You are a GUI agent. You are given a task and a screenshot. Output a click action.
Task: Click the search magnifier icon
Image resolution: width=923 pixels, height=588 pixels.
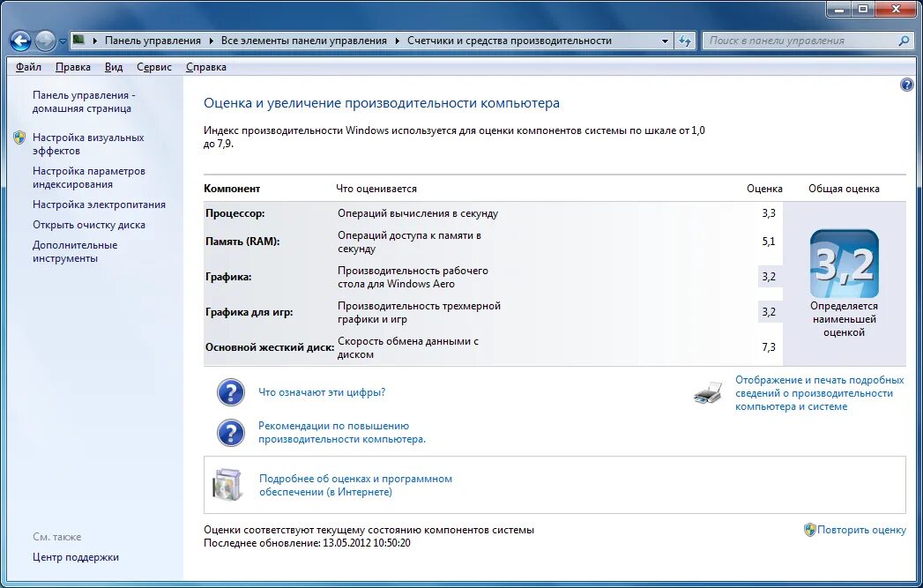(x=904, y=41)
